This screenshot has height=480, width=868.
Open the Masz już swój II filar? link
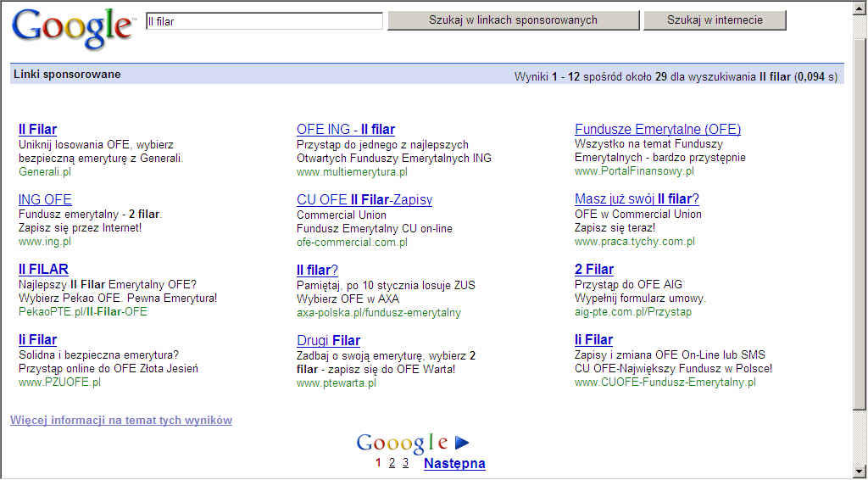[637, 198]
